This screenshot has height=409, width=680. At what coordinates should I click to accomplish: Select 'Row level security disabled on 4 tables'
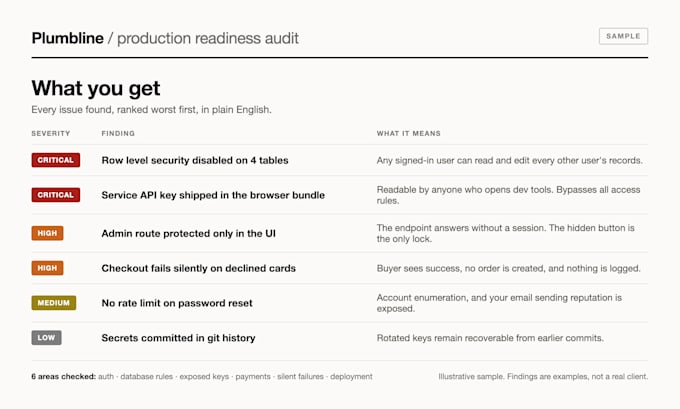click(195, 160)
